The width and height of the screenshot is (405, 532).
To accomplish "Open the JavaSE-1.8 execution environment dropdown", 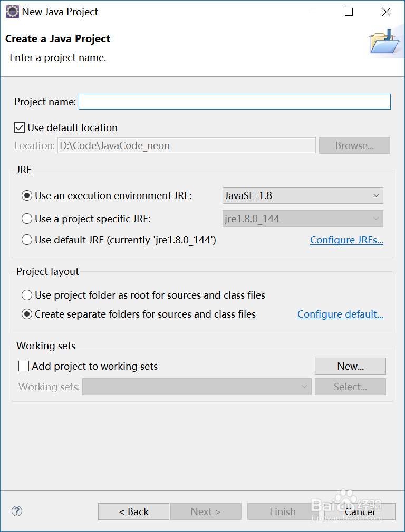I will tap(303, 195).
